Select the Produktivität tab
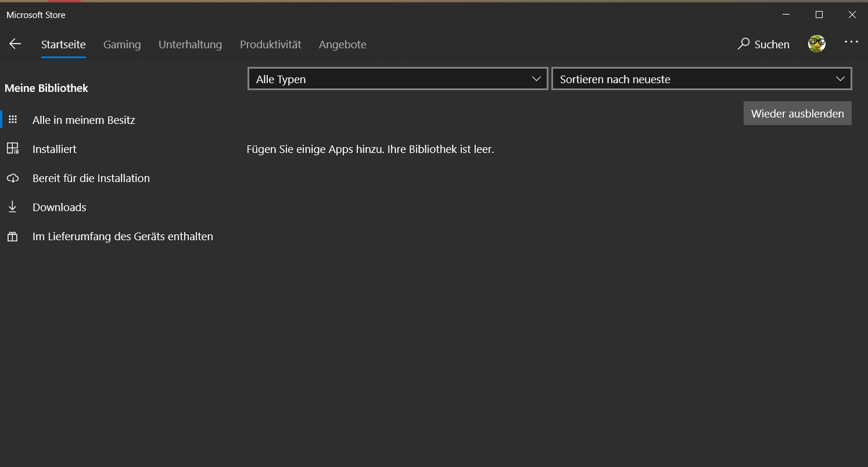The image size is (868, 467). click(x=270, y=44)
